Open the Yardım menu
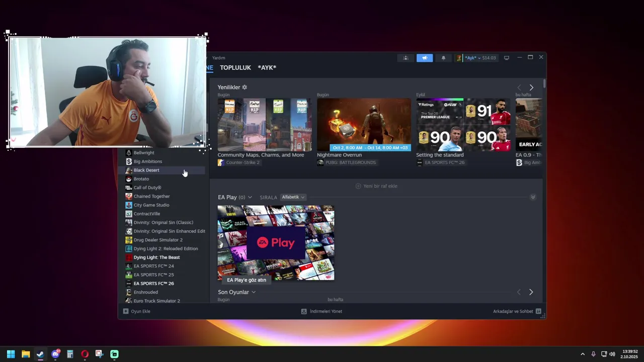 click(219, 58)
